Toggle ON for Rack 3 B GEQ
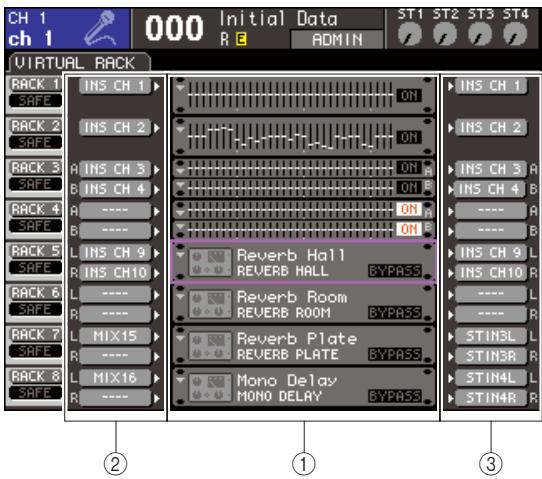The width and height of the screenshot is (542, 479). pos(409,188)
